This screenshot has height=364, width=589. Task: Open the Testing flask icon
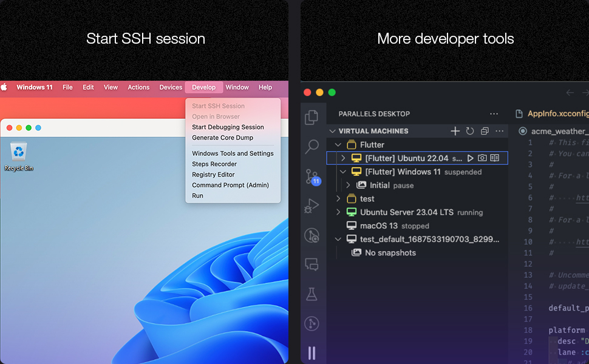(x=312, y=294)
